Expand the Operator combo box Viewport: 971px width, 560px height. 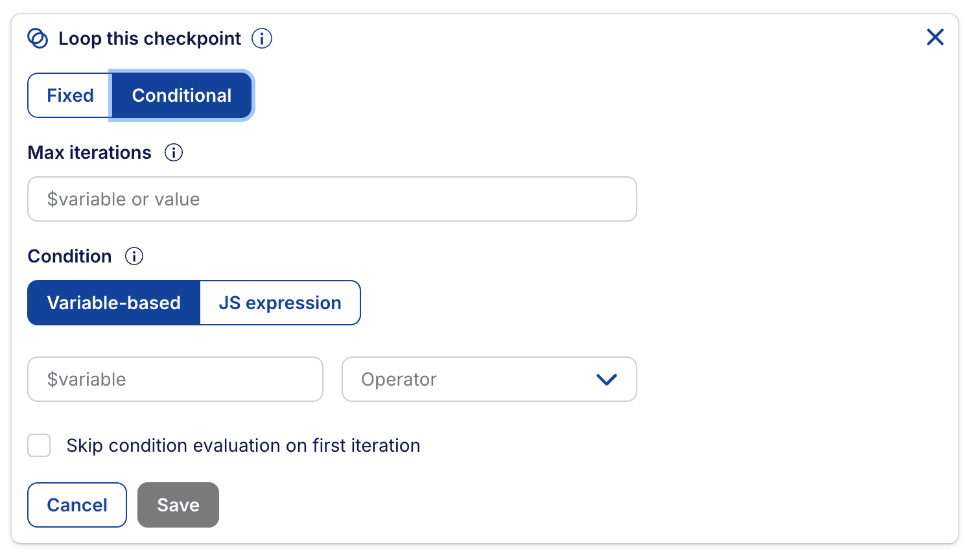pyautogui.click(x=489, y=380)
